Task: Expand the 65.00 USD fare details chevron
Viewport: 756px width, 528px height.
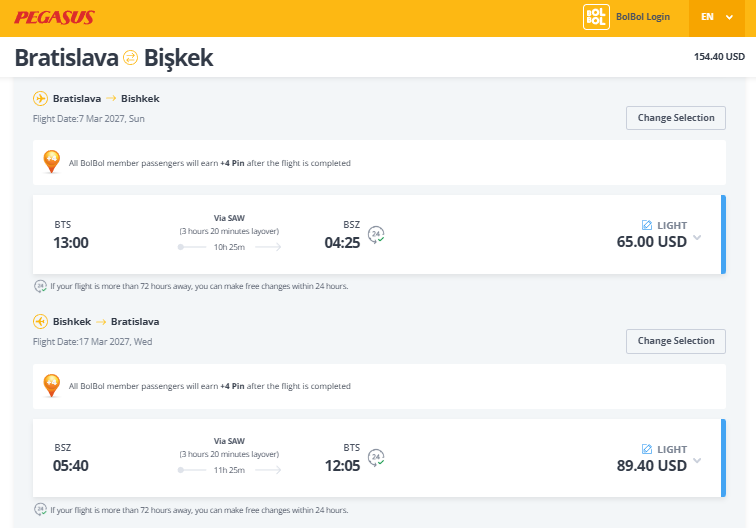Action: click(x=697, y=238)
